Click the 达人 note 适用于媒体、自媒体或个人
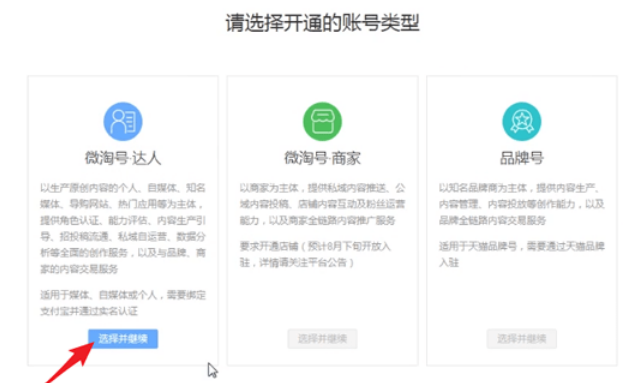Screen dimensions: 623x383 [123, 303]
